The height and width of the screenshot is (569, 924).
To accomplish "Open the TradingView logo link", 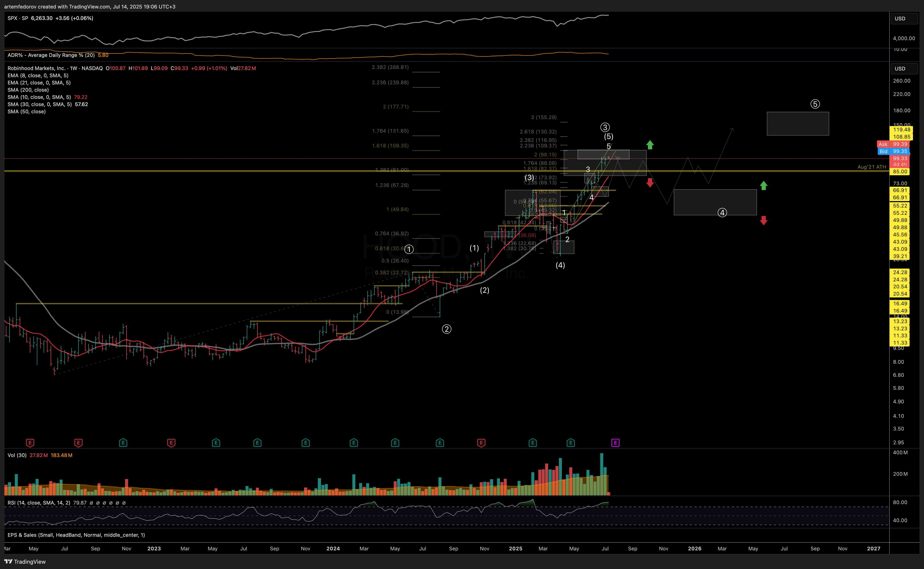I will [25, 562].
